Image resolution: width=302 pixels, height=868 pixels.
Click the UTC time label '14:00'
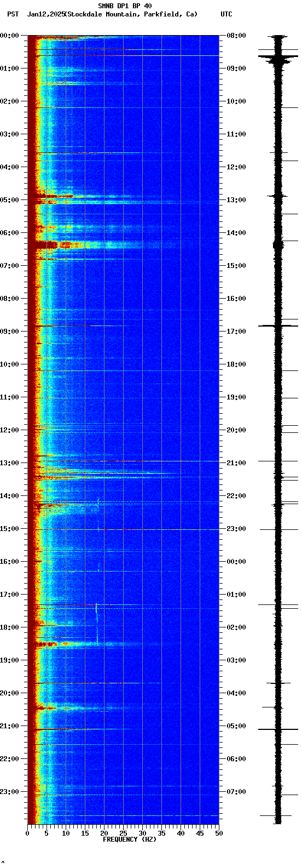point(236,233)
